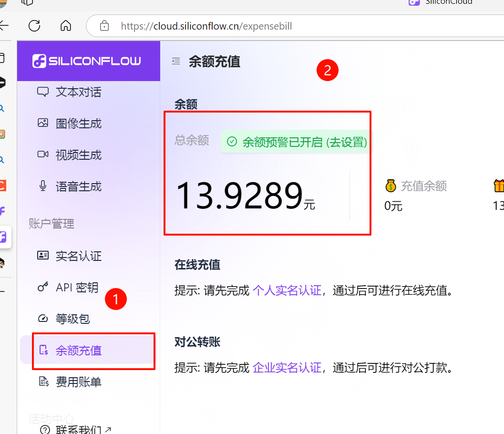Click the key icon beside API 密钥

click(x=43, y=287)
